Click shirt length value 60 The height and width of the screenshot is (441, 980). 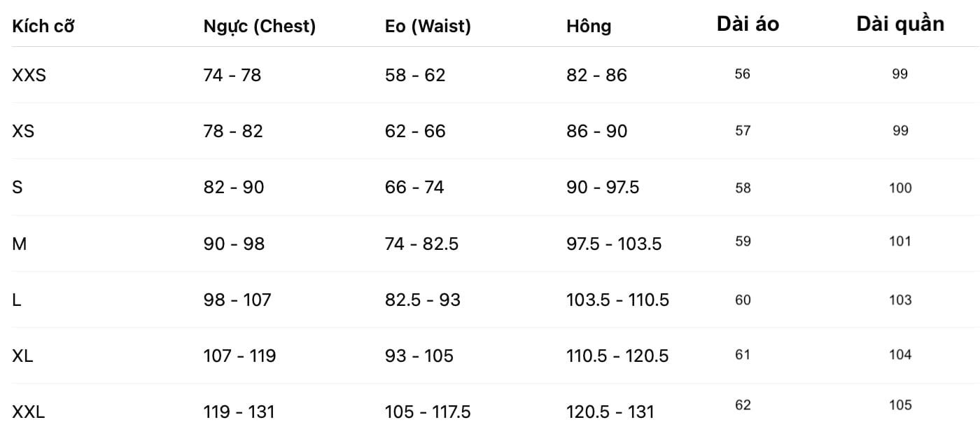click(x=743, y=300)
